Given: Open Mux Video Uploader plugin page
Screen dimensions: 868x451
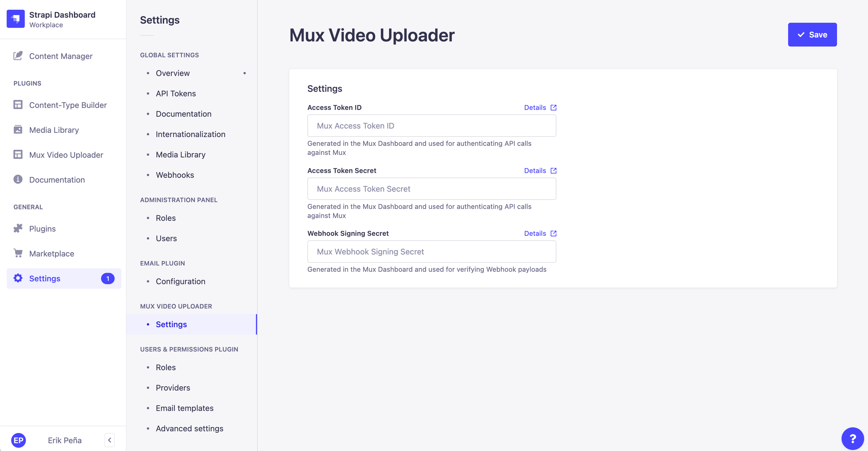Looking at the screenshot, I should click(x=64, y=155).
